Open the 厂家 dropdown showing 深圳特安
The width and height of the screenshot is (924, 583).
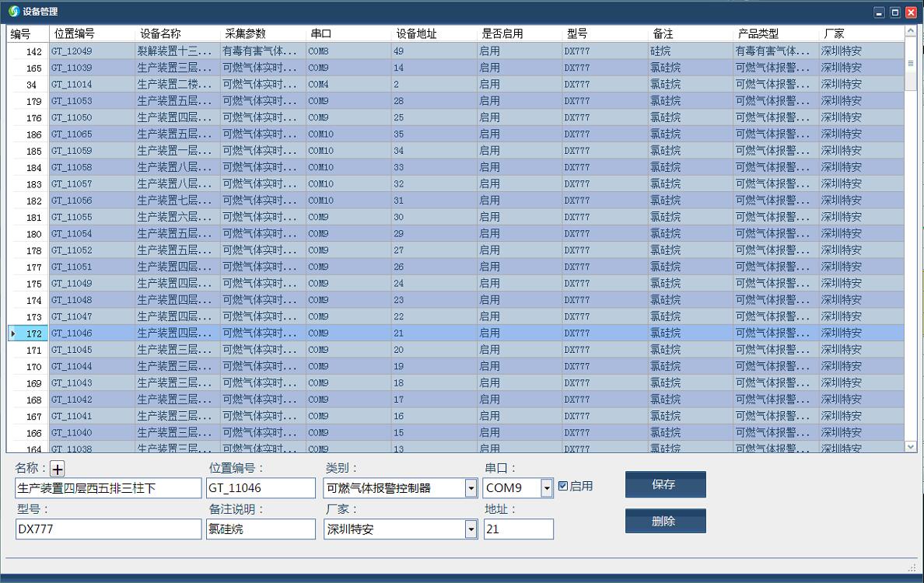(471, 529)
